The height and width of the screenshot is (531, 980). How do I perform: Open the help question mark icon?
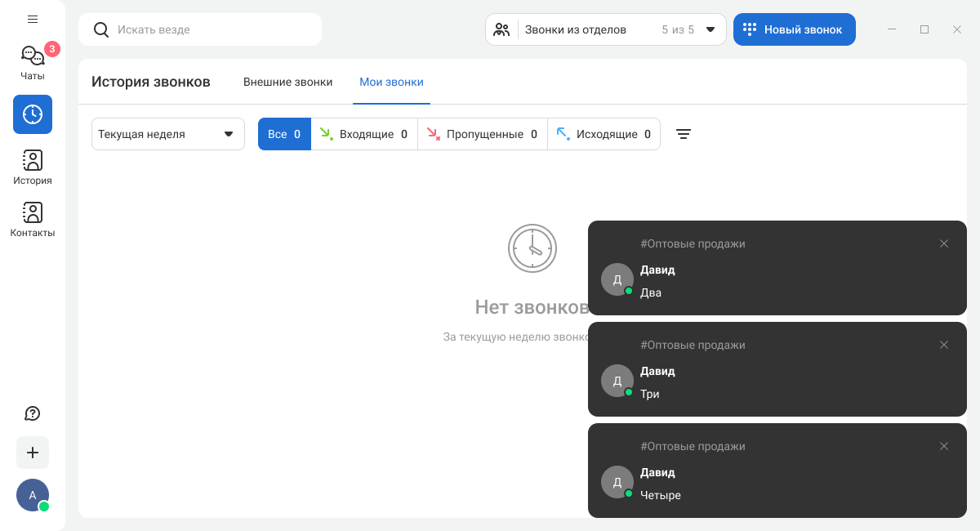[33, 413]
